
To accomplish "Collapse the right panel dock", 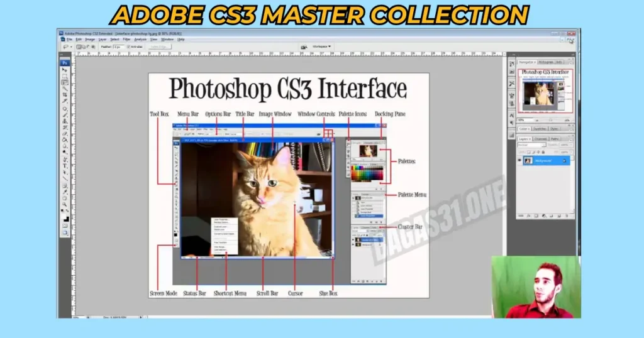I will click(572, 54).
